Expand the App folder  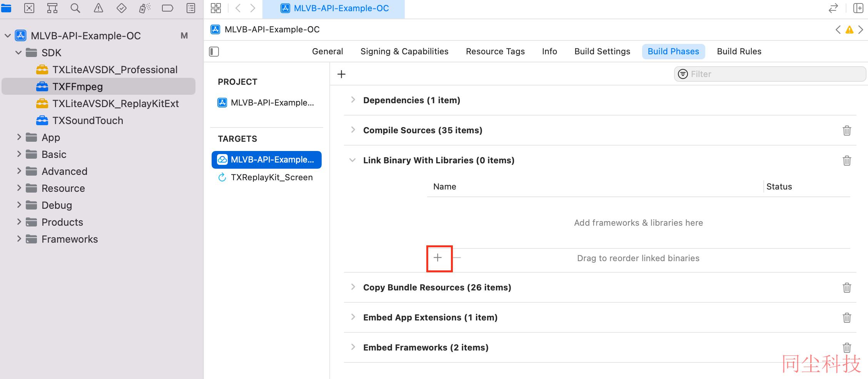coord(19,137)
